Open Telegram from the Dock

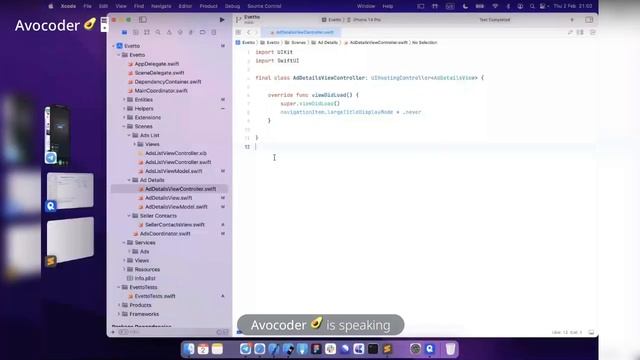click(245, 349)
